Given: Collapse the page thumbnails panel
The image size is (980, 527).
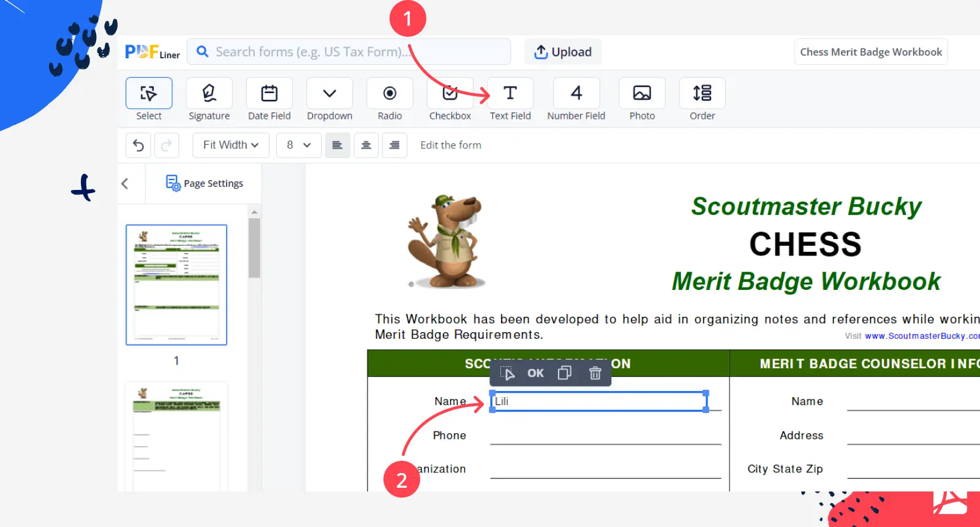Looking at the screenshot, I should [x=125, y=183].
